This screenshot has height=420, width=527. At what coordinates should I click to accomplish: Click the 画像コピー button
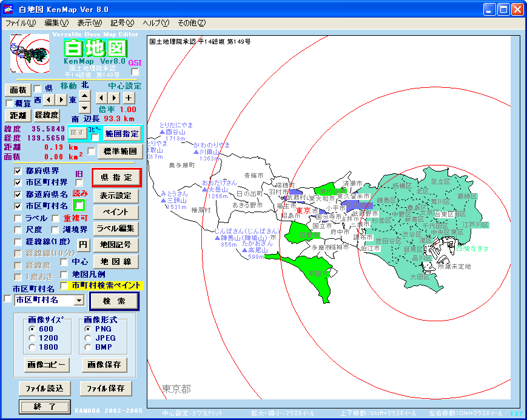coord(47,365)
